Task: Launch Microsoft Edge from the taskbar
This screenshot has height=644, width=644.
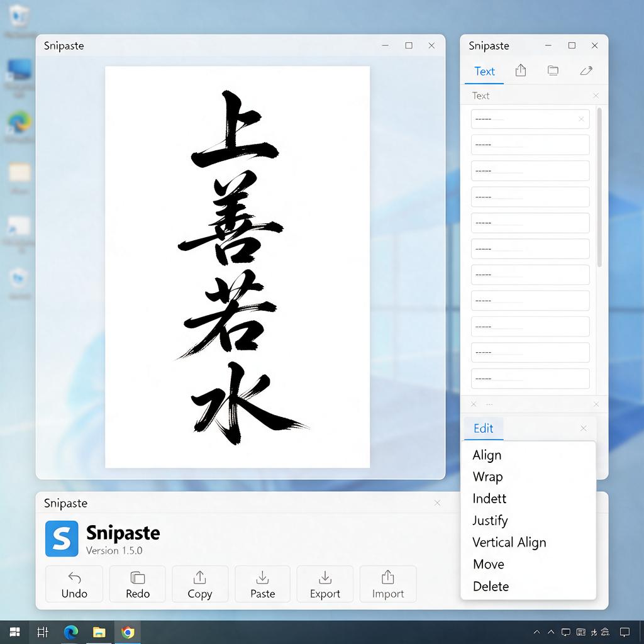Action: pos(71,632)
